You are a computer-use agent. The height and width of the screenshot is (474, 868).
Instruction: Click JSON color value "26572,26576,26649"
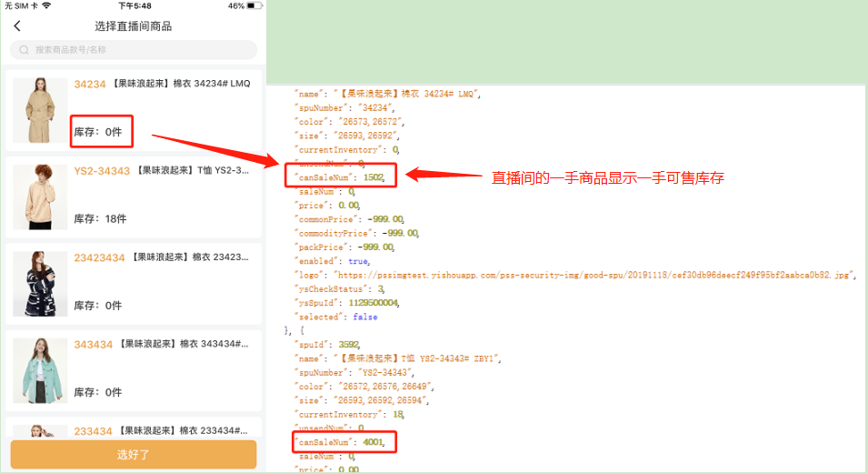386,387
